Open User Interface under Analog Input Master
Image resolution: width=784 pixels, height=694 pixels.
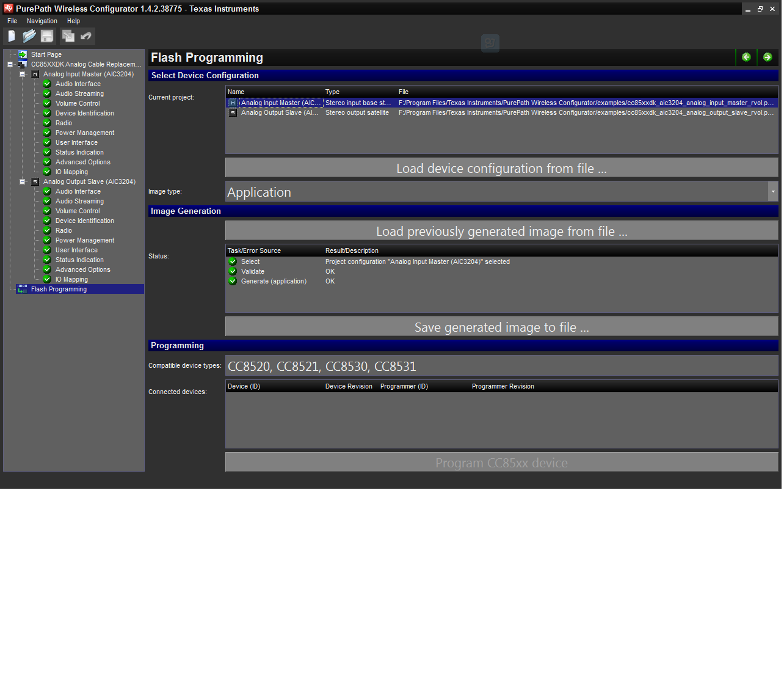pos(76,142)
